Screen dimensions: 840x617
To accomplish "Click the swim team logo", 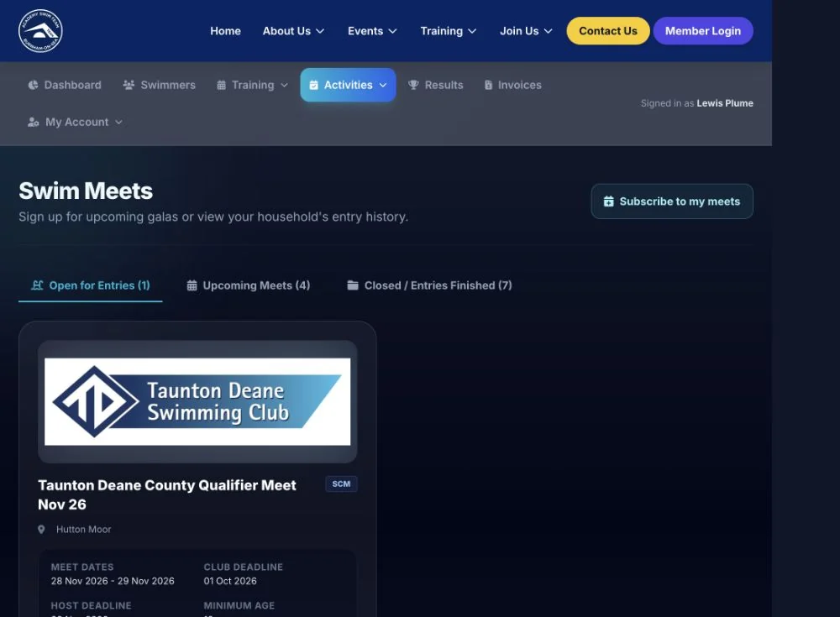I will coord(40,31).
